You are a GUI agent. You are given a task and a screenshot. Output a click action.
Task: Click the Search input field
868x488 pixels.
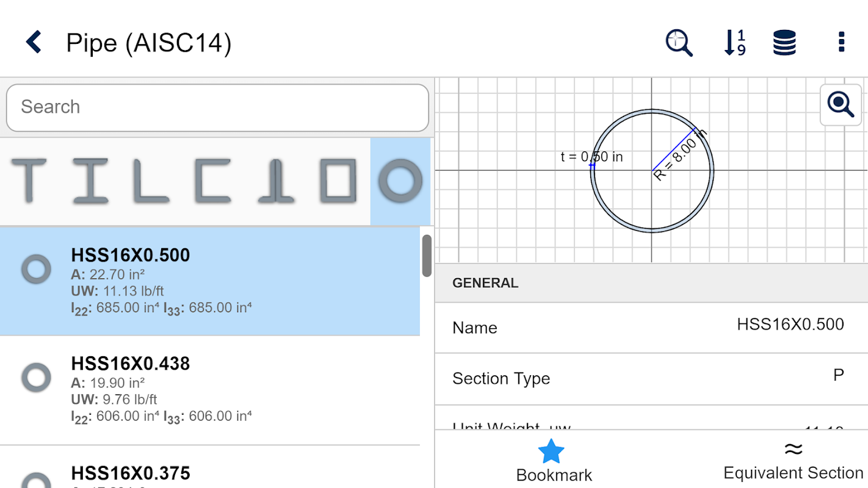(217, 107)
